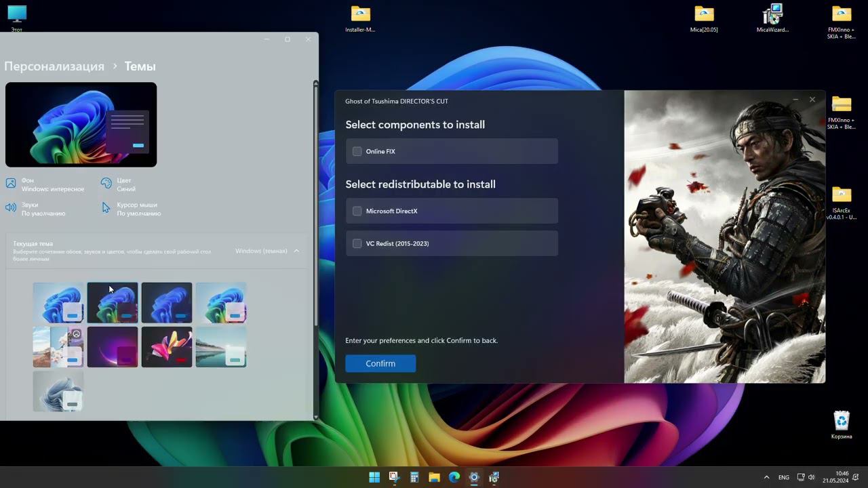
Task: Choose the third dark blue bloom theme
Action: [167, 302]
